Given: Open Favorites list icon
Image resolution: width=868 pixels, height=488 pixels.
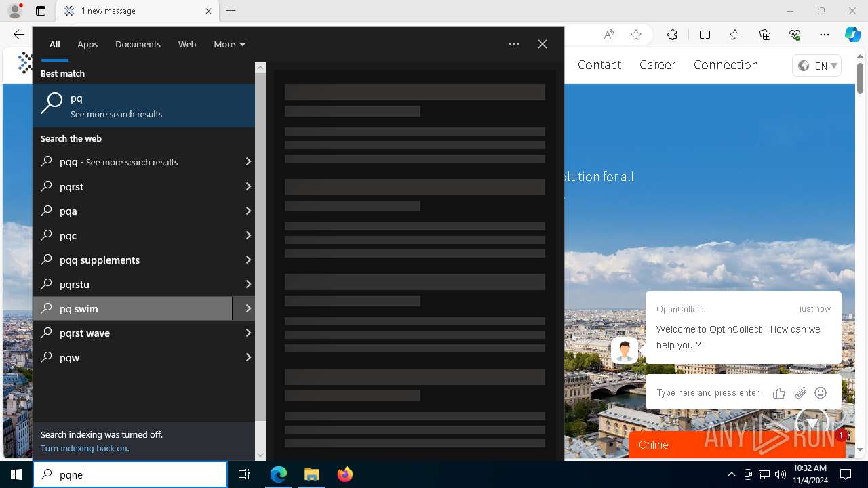Looking at the screenshot, I should (x=735, y=35).
